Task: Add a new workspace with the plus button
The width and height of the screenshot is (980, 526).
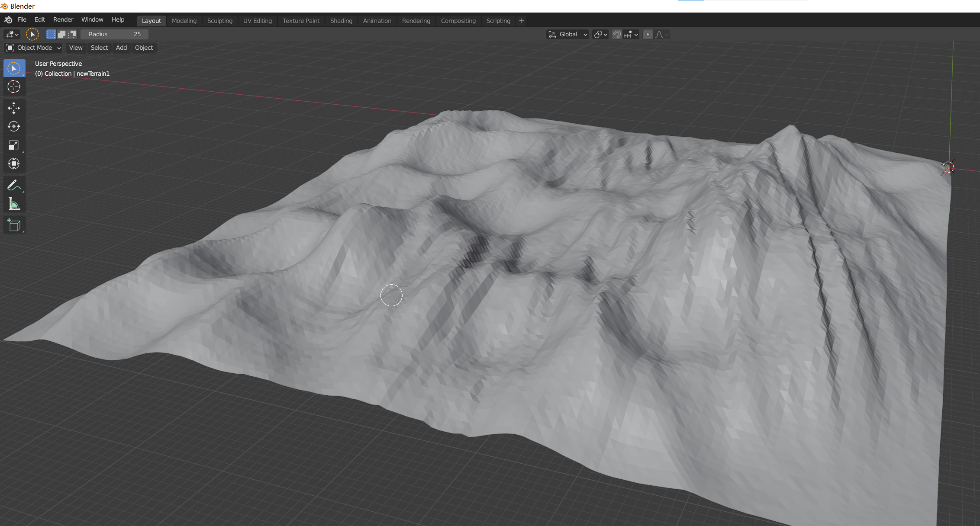Action: pyautogui.click(x=521, y=20)
